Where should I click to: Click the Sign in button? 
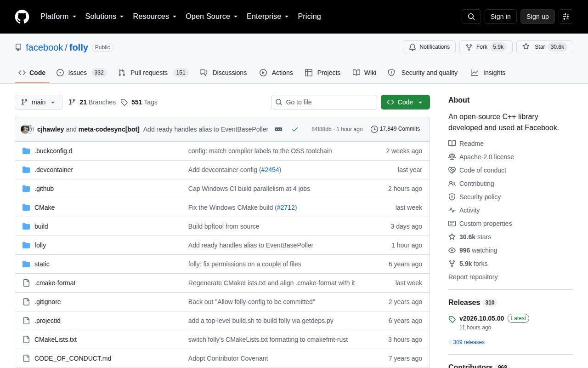coord(500,17)
